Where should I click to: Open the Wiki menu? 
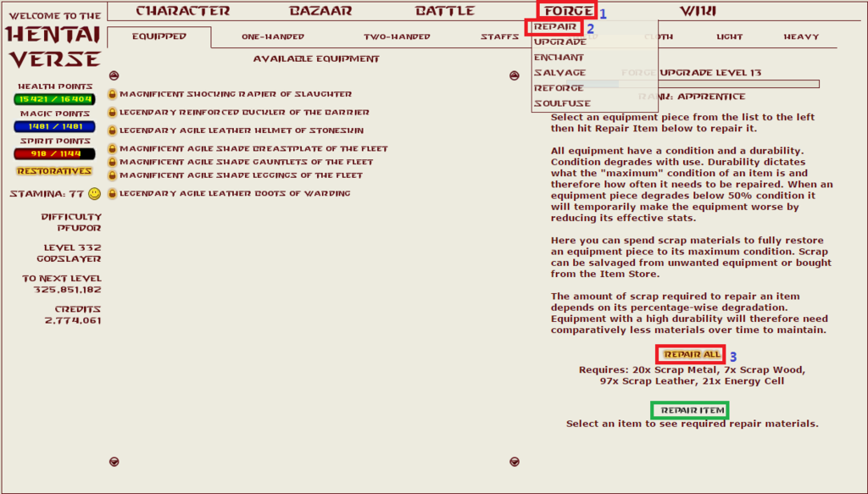[698, 11]
